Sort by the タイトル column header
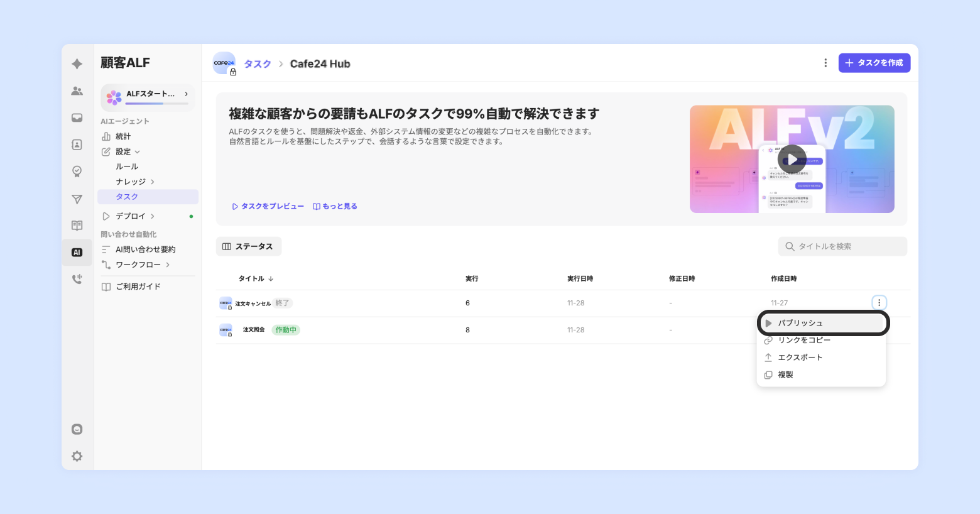 tap(256, 278)
